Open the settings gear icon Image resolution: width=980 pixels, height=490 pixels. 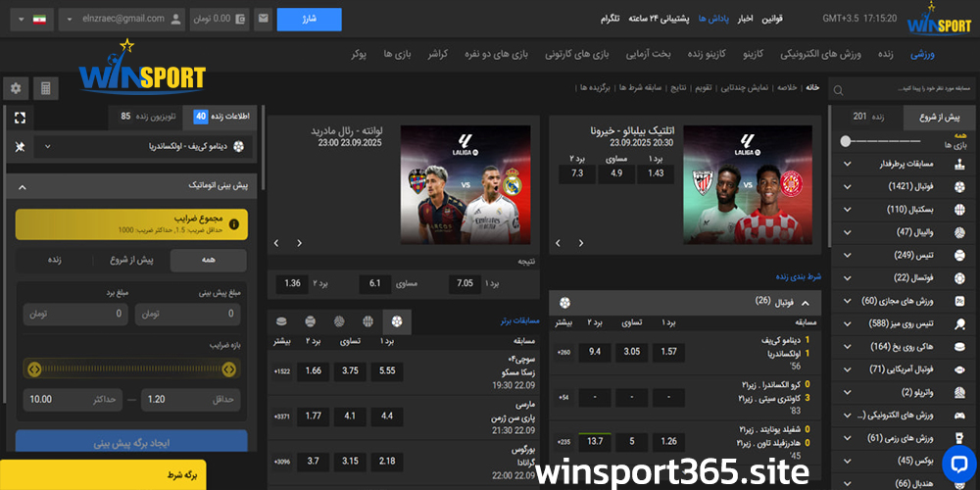[x=16, y=89]
